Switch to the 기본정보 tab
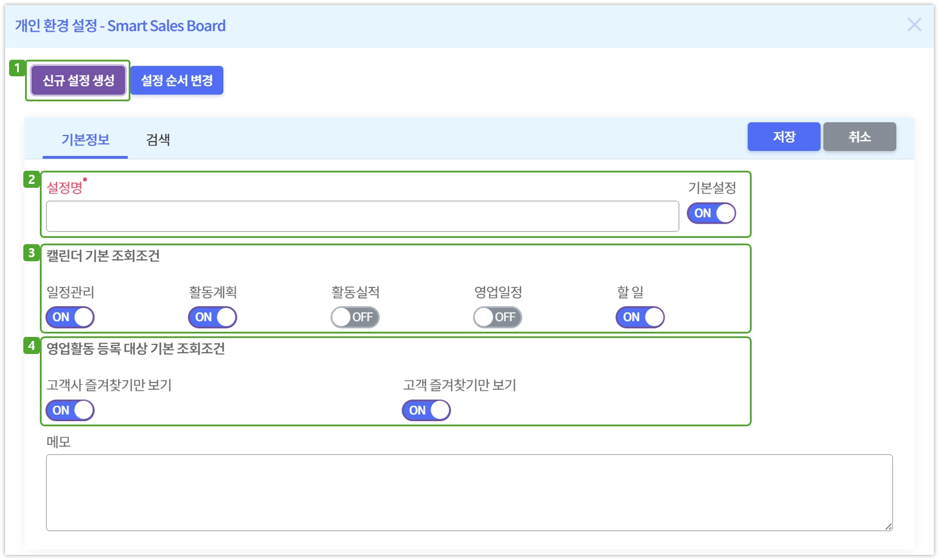Image resolution: width=939 pixels, height=560 pixels. (85, 139)
